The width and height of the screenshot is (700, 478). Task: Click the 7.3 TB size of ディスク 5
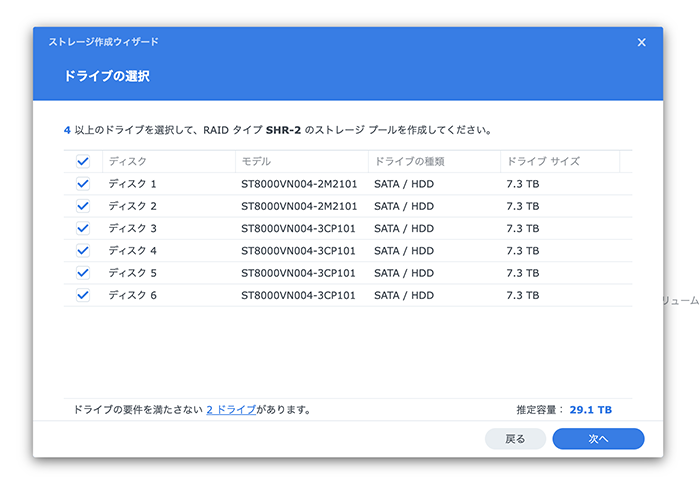point(523,273)
